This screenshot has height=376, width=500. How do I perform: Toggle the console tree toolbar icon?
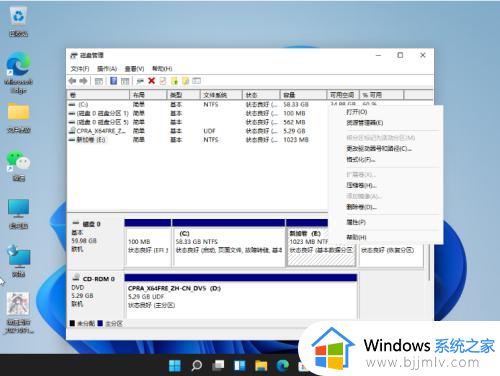99,81
